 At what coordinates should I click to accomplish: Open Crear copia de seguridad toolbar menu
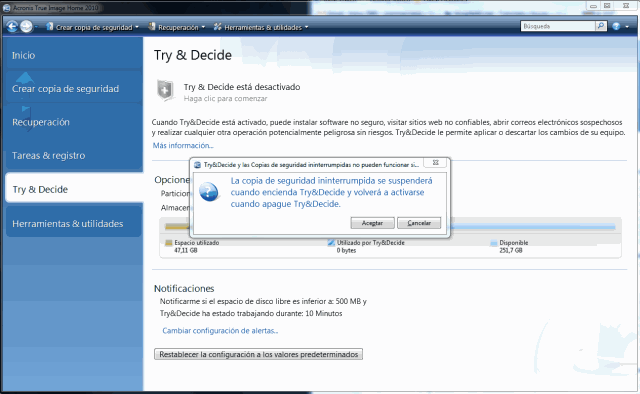97,27
